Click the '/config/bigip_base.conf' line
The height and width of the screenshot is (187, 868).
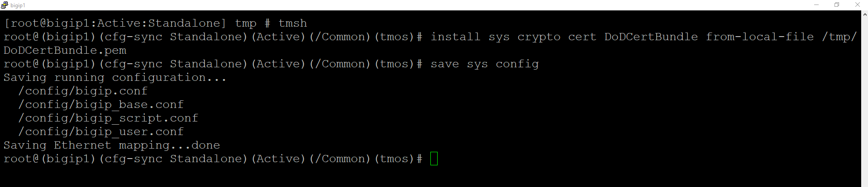pyautogui.click(x=101, y=104)
